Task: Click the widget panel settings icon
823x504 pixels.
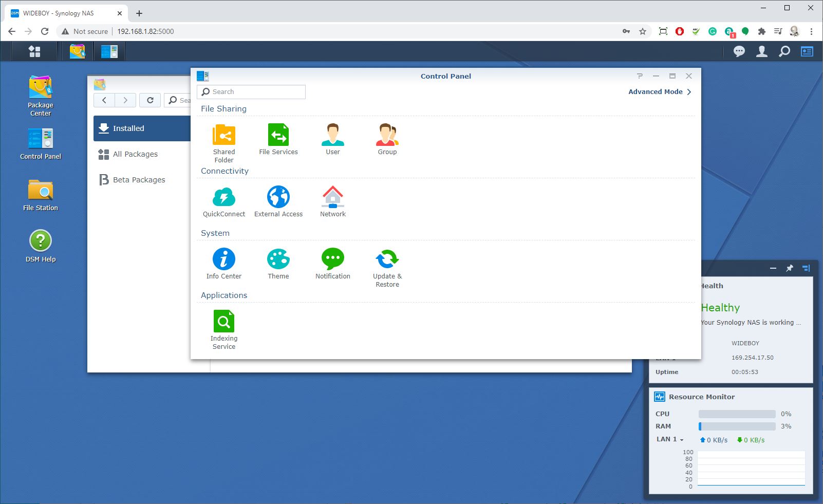Action: pyautogui.click(x=806, y=268)
